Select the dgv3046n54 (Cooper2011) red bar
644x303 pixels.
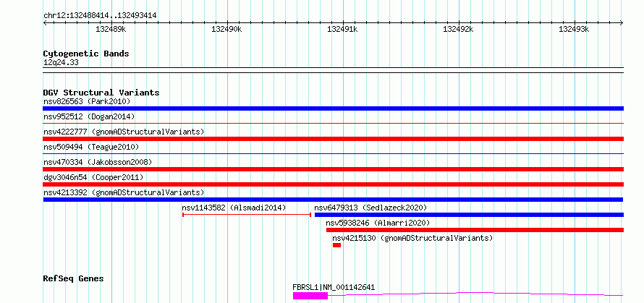click(x=333, y=184)
